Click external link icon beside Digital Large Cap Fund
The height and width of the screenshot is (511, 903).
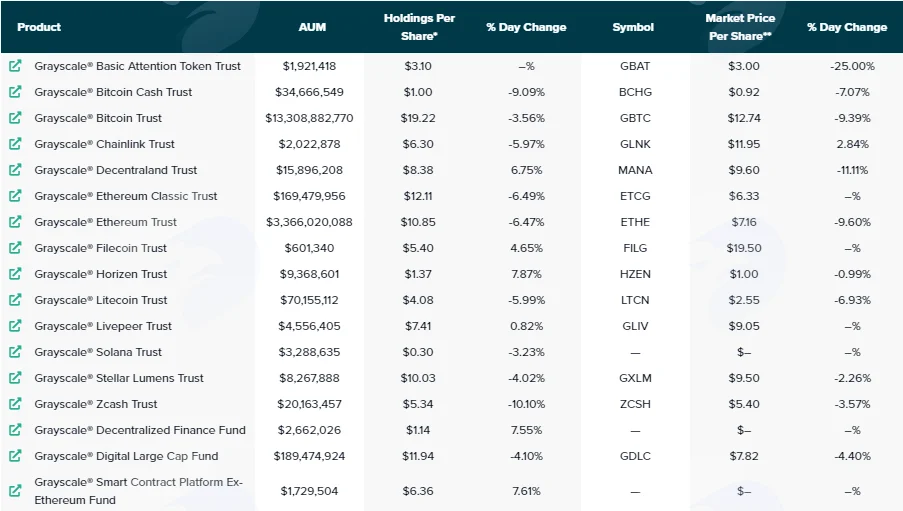pyautogui.click(x=15, y=456)
